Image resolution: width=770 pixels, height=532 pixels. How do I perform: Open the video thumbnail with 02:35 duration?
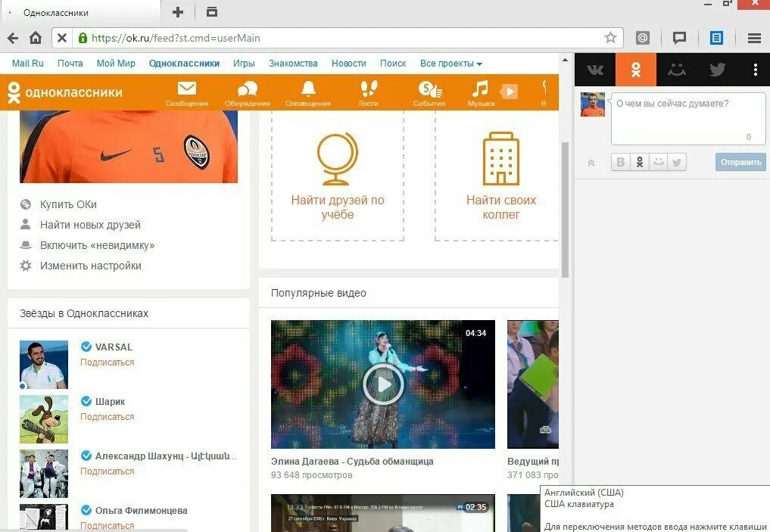383,513
